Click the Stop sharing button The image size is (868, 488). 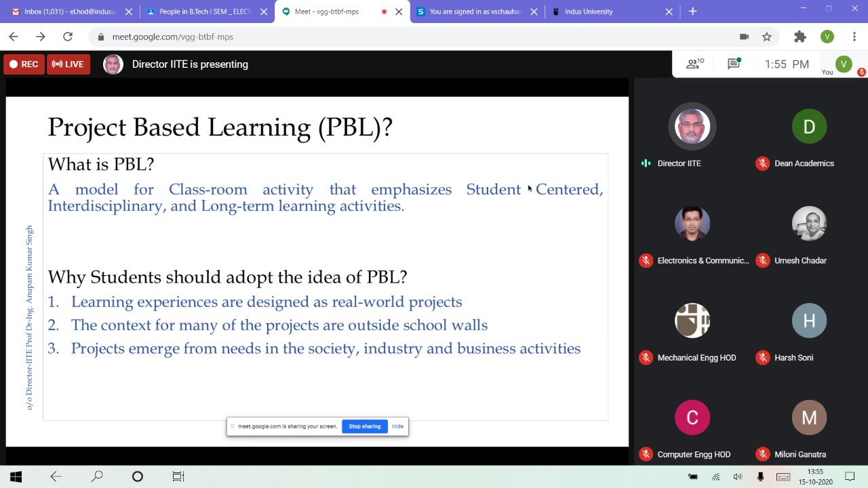[364, 426]
